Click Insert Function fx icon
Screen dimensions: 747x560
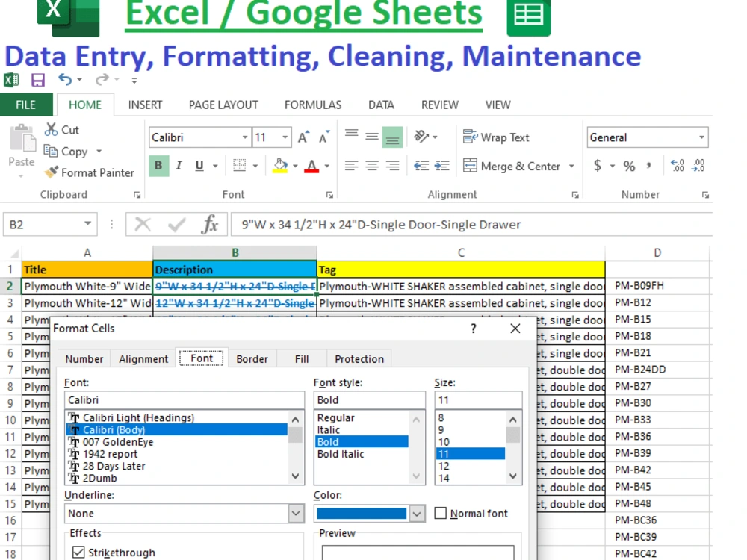(210, 224)
